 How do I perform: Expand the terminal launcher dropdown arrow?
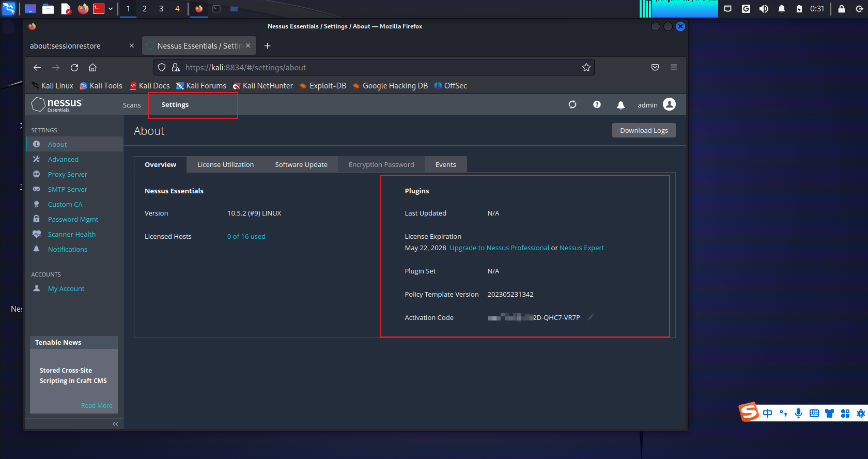[111, 9]
